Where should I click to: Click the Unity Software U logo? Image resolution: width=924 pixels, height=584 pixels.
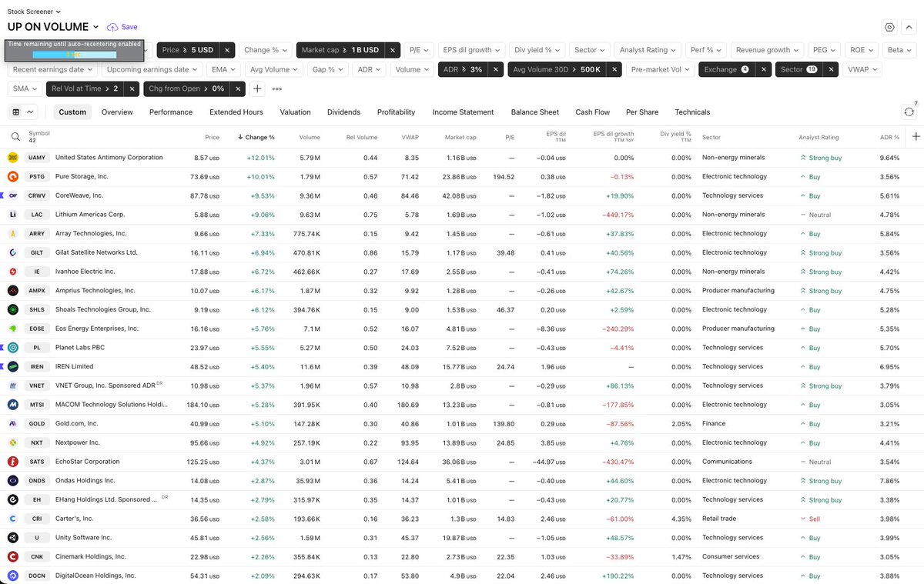13,538
